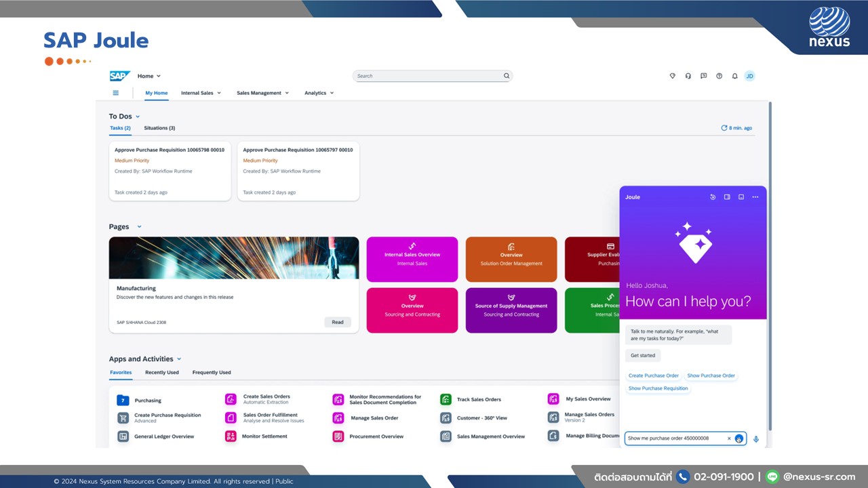The width and height of the screenshot is (868, 488).
Task: Collapse the Apps and Activities section
Action: pyautogui.click(x=178, y=359)
